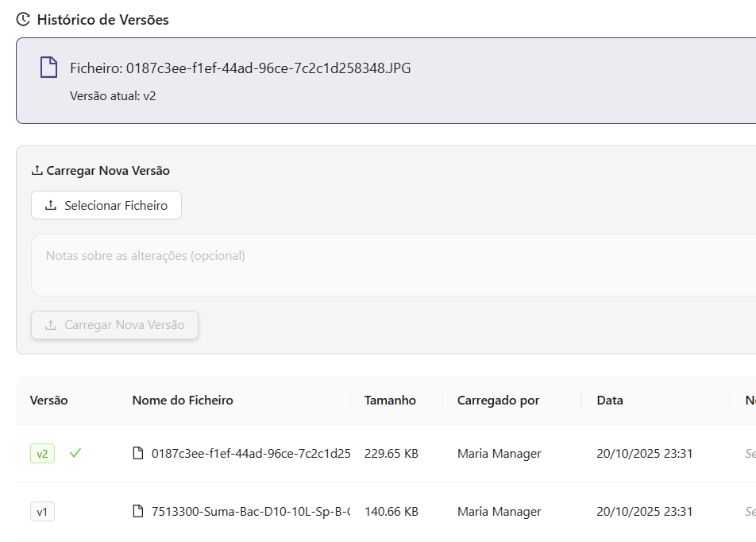Screen dimensions: 756x542
Task: Open file 7513300-Suma-Bac-D10 in v1 row
Action: click(x=250, y=512)
